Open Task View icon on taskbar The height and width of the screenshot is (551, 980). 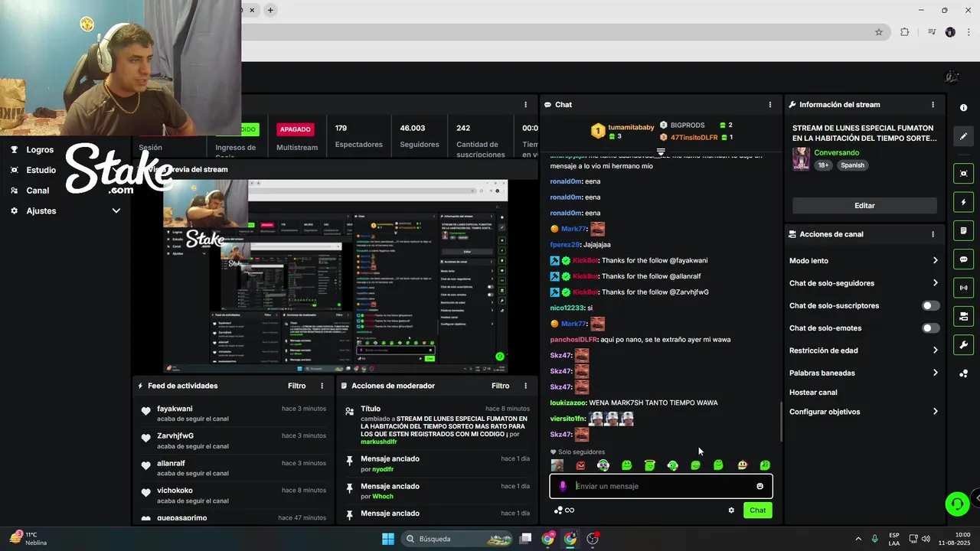(x=526, y=539)
